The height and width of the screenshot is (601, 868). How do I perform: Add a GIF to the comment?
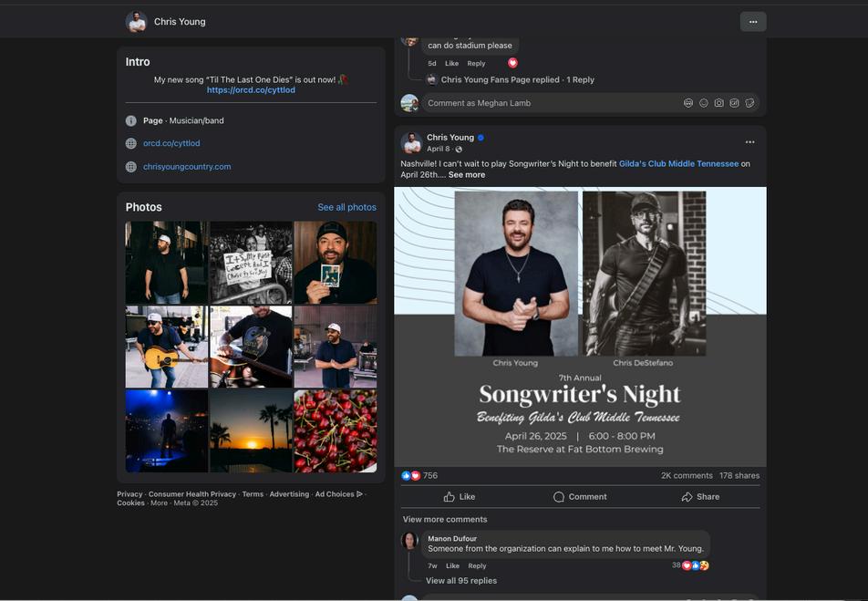click(x=734, y=103)
